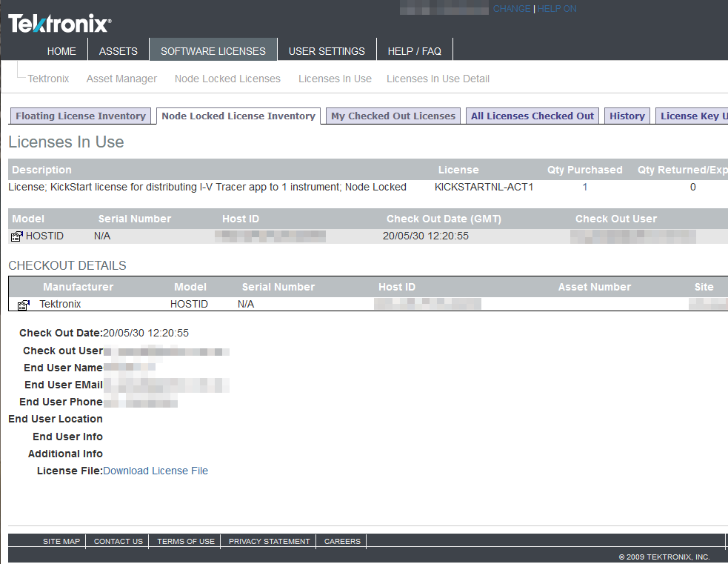
Task: Click the icon beside Tektronix manufacturer row
Action: (x=23, y=305)
